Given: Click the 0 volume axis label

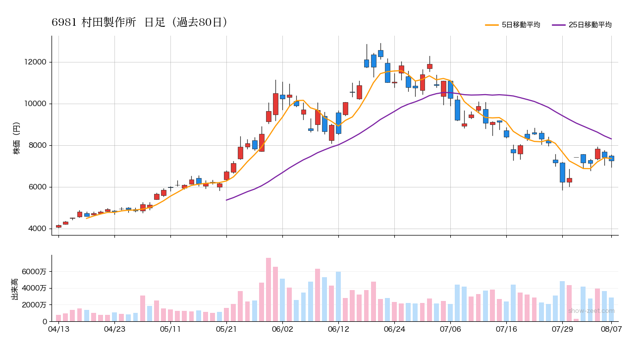Looking at the screenshot, I should (45, 322).
